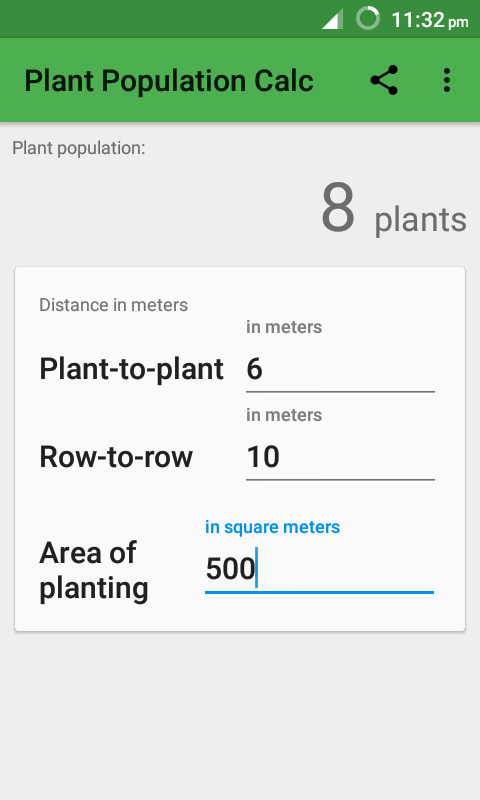480x800 pixels.
Task: Focus the Plant-to-plant distance field
Action: [x=340, y=369]
